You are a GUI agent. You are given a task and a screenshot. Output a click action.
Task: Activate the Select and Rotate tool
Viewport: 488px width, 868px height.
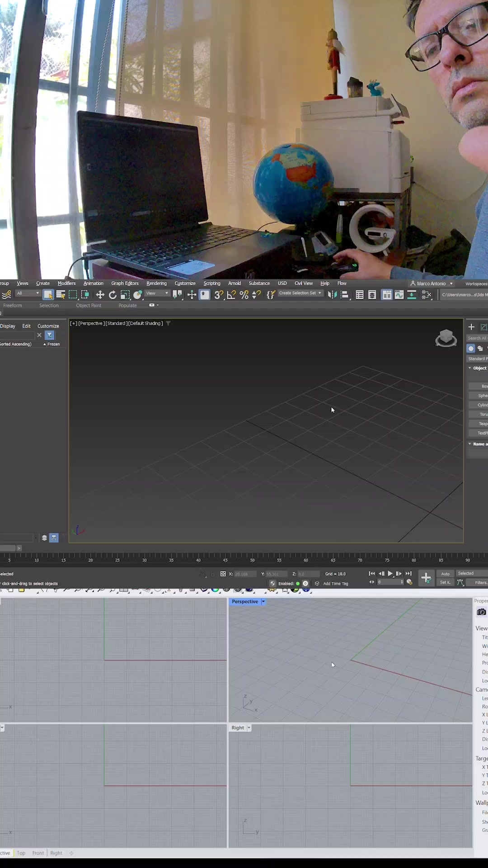tap(113, 295)
